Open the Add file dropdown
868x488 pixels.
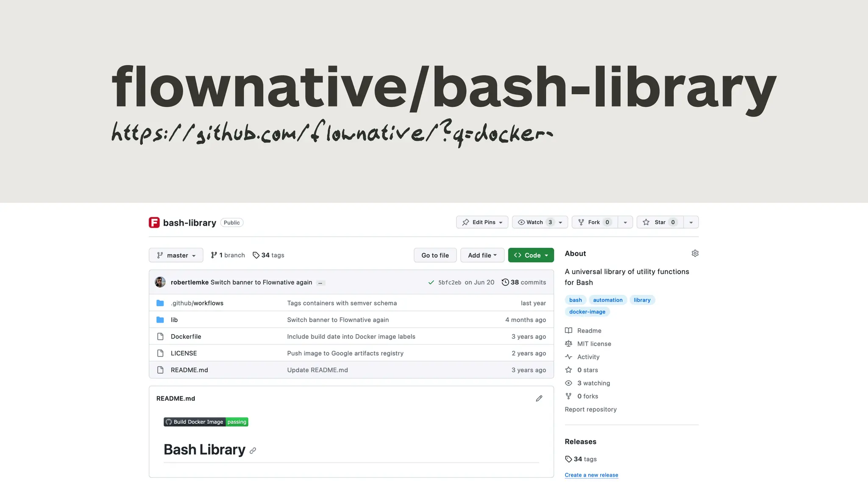click(x=482, y=255)
